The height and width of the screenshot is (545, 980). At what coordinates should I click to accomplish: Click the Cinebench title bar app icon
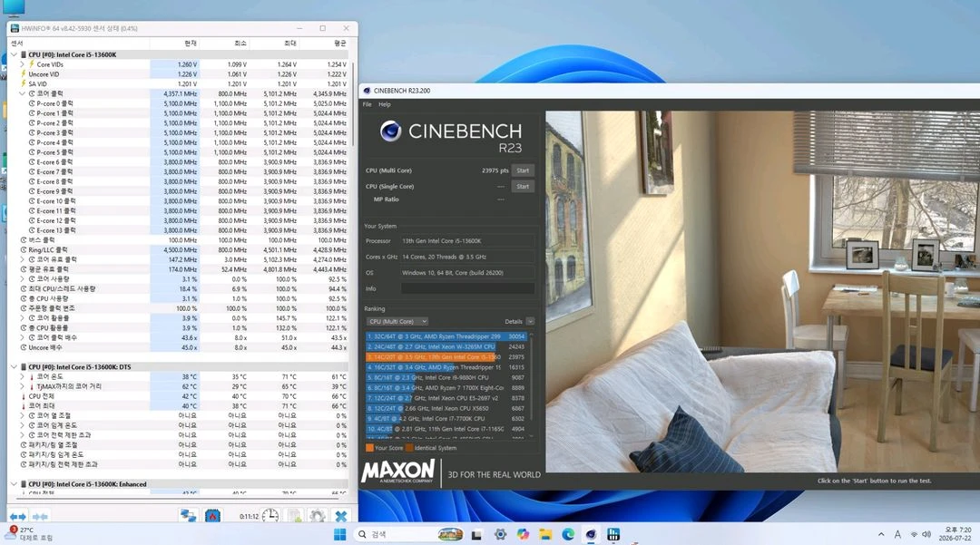pos(367,91)
